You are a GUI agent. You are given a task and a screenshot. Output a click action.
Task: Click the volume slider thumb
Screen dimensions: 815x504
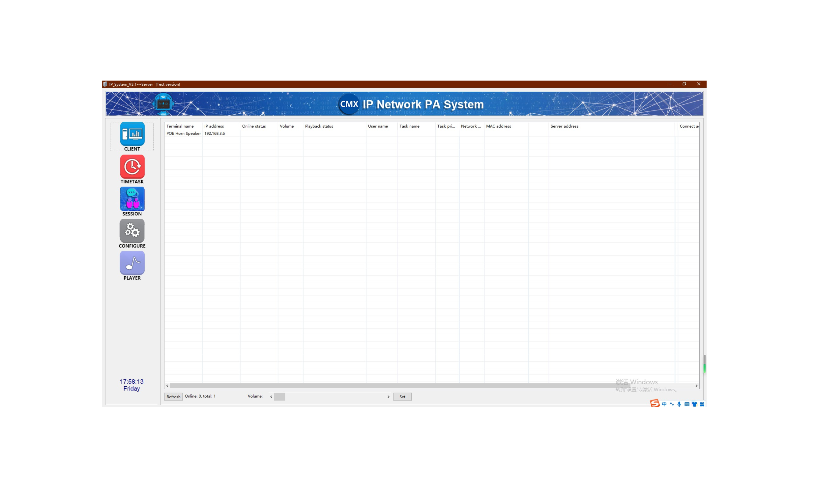(279, 397)
